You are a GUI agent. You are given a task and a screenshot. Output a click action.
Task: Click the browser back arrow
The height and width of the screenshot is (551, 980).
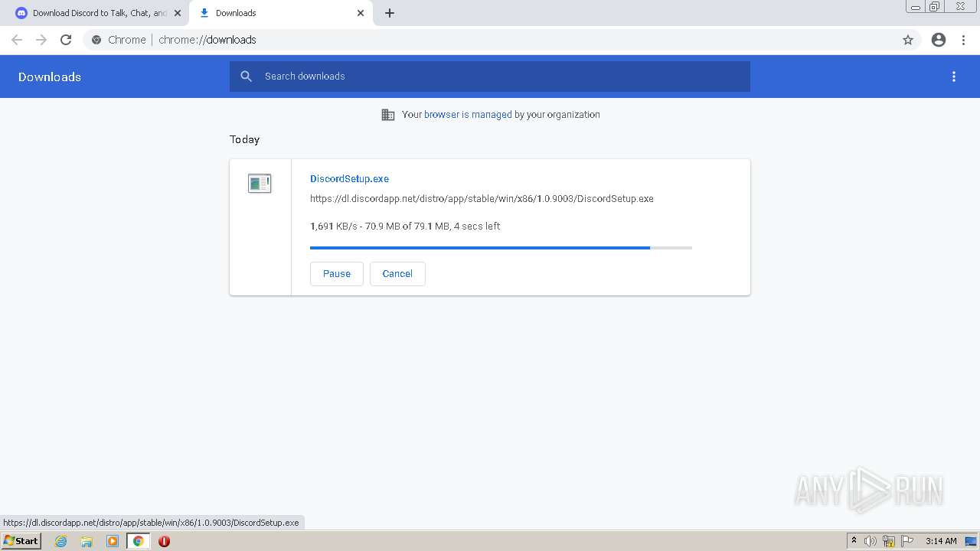pyautogui.click(x=17, y=40)
